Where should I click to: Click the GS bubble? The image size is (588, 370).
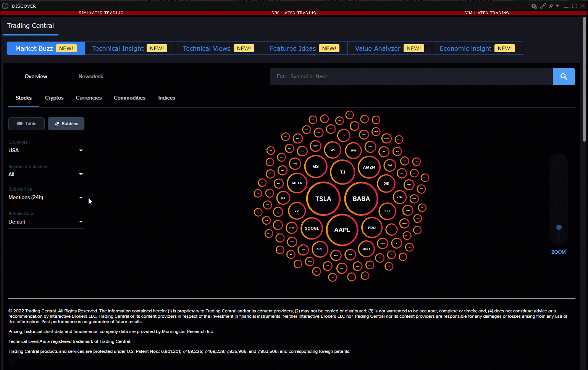point(316,166)
